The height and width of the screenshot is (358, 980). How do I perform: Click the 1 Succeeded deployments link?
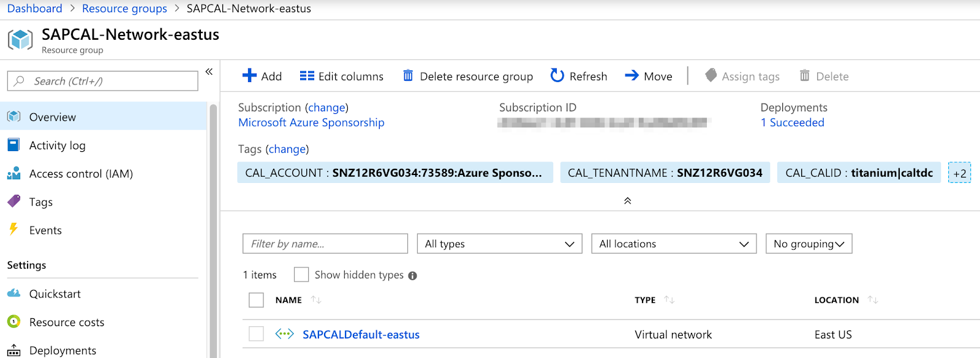[792, 122]
